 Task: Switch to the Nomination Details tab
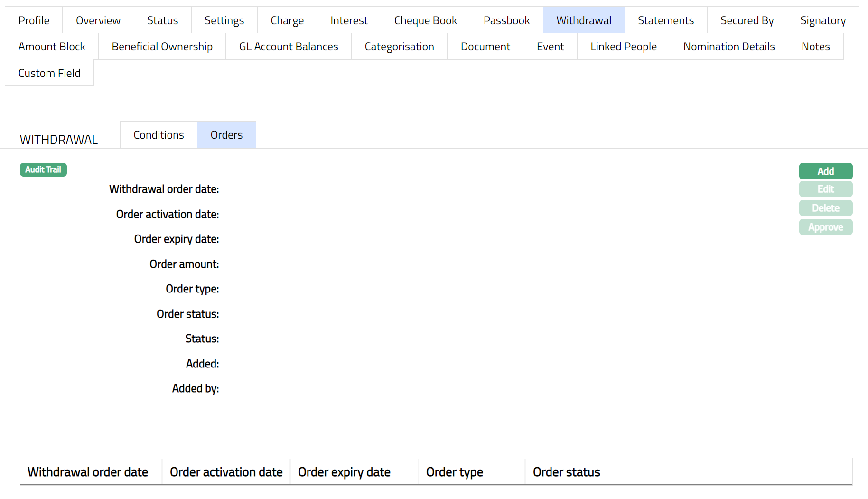728,47
